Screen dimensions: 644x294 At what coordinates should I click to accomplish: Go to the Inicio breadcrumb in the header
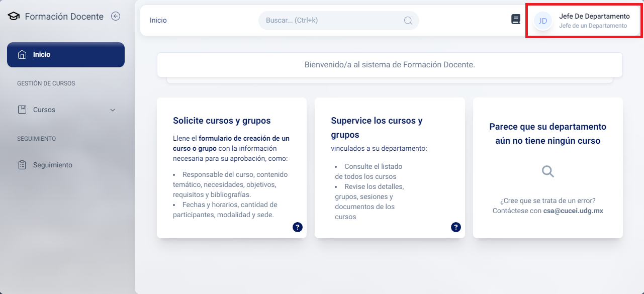pyautogui.click(x=158, y=21)
